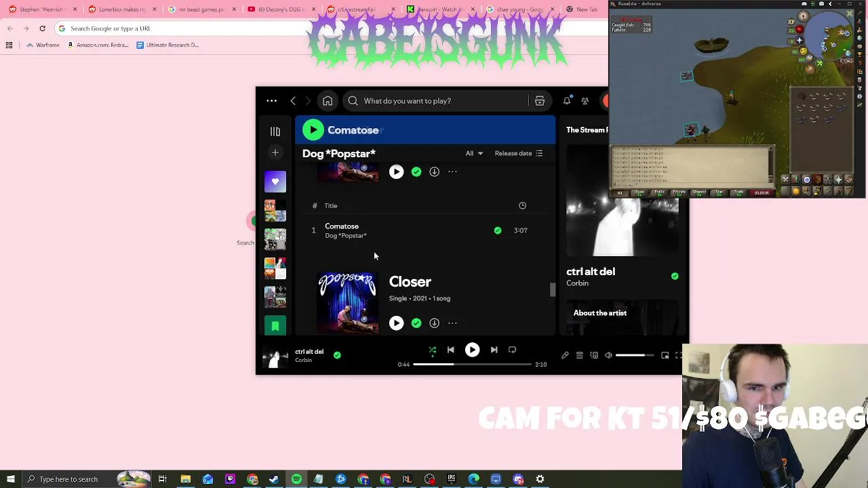Click Spotify discography scrollbar thumb
This screenshot has width=868, height=488.
553,289
